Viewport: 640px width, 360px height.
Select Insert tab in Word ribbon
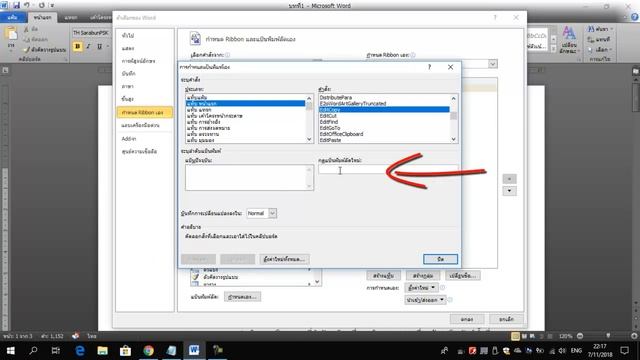(x=71, y=18)
